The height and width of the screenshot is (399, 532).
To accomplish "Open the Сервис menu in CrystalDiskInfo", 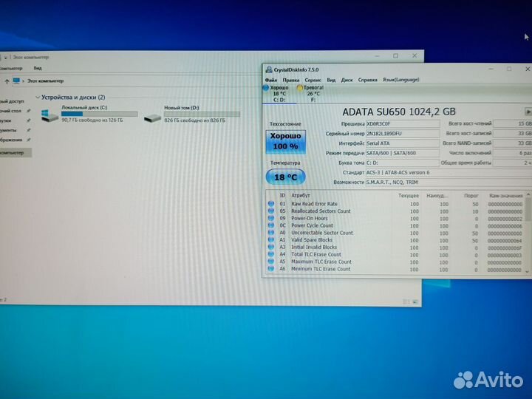I will 313,80.
